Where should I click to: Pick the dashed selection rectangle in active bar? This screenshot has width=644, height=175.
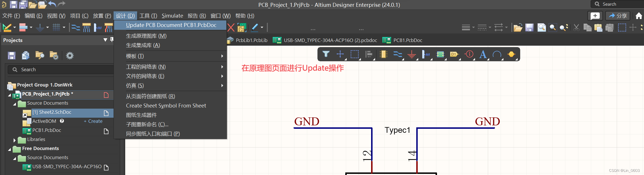(355, 54)
